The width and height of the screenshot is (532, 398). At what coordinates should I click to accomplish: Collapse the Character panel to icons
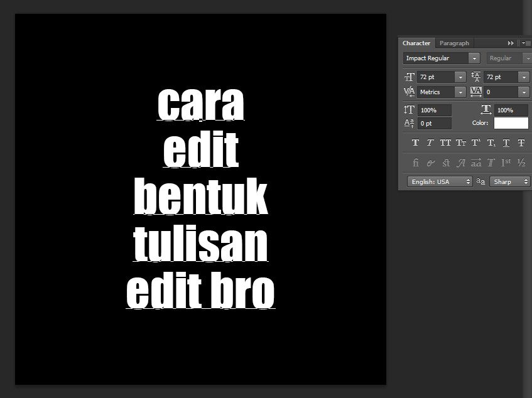point(511,43)
